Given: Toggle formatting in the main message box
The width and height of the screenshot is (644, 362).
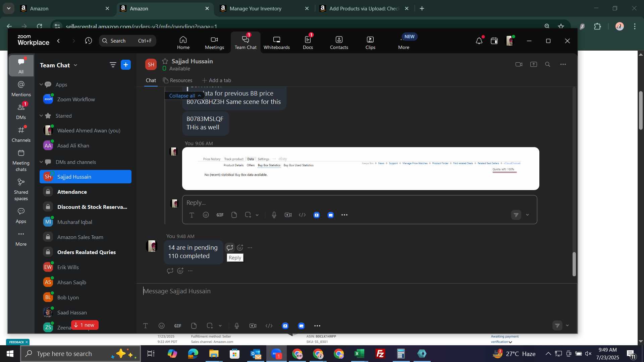Looking at the screenshot, I should tap(146, 326).
